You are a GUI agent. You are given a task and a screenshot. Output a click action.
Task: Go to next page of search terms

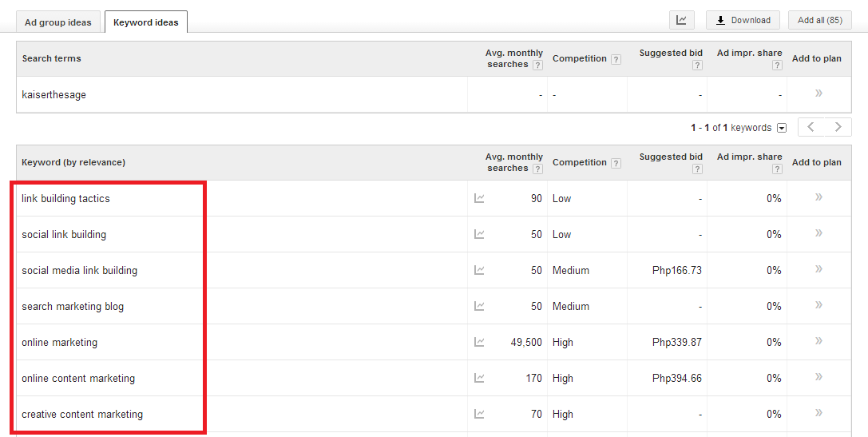click(838, 127)
